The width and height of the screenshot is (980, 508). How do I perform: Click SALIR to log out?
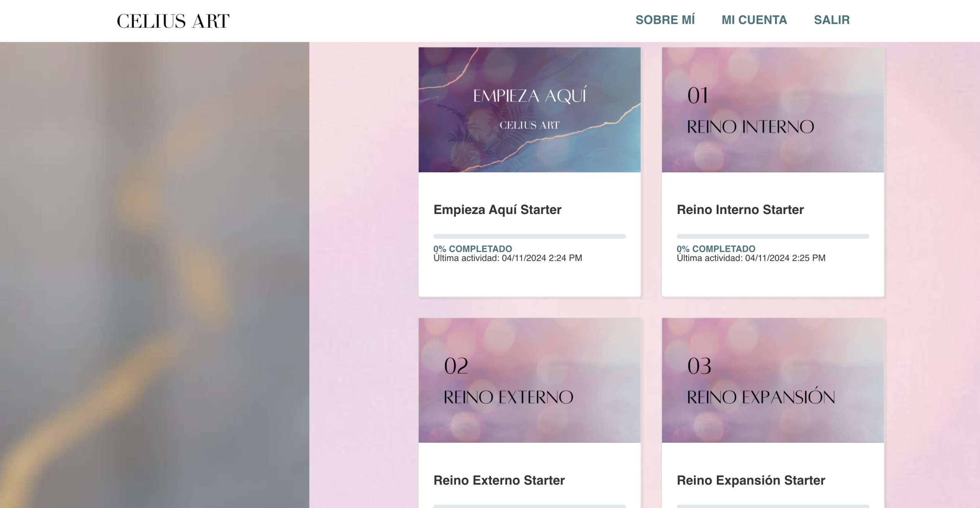831,20
